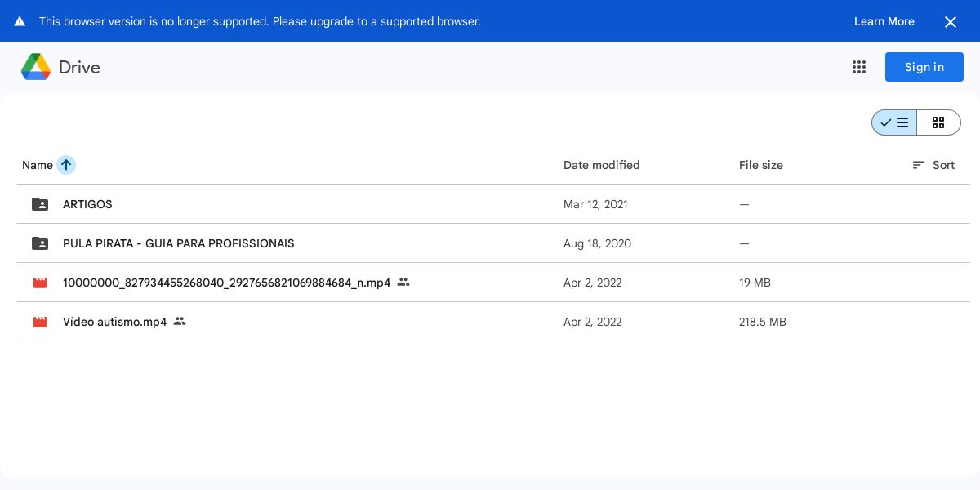Dismiss the unsupported browser banner
980x490 pixels.
[x=950, y=22]
